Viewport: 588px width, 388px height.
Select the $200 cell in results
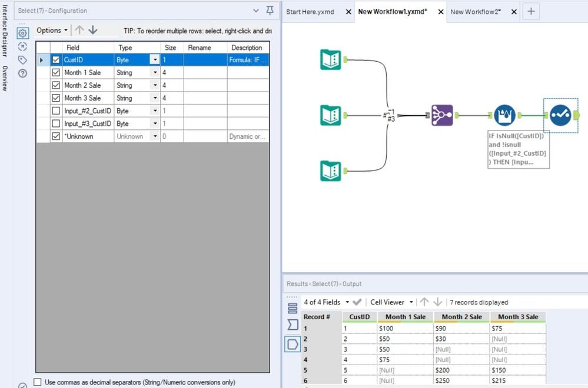coord(461,370)
